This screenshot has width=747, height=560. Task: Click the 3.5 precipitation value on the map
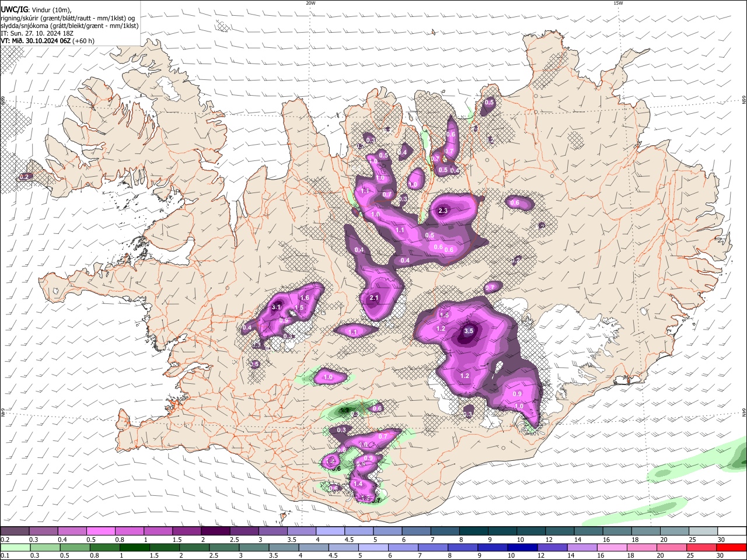pos(469,331)
